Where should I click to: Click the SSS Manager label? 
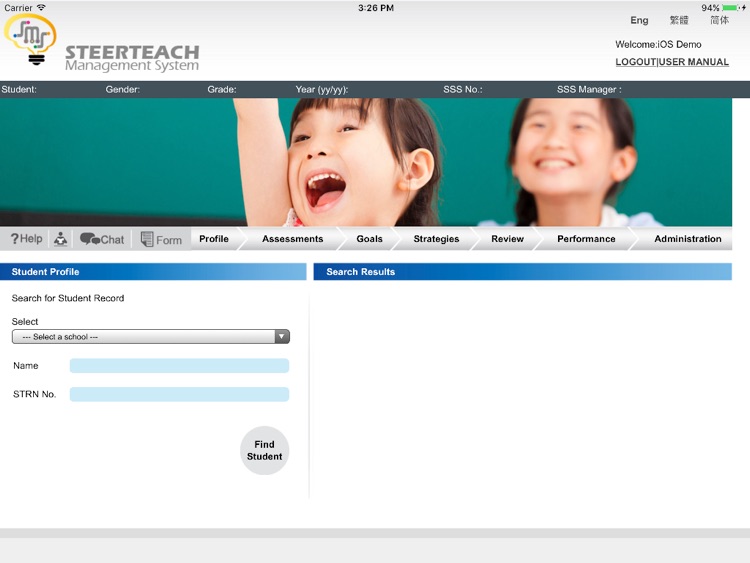[x=589, y=89]
